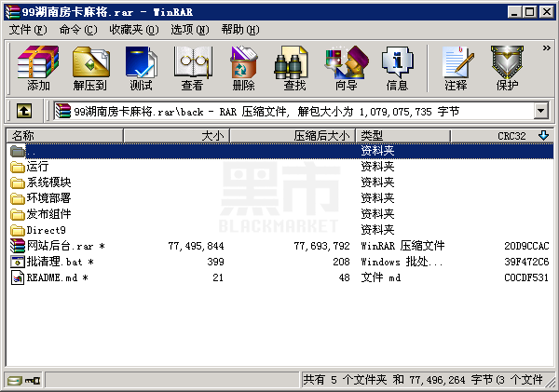The width and height of the screenshot is (559, 392).
Task: Click the 注释 (Comment) toolbar icon
Action: point(457,67)
